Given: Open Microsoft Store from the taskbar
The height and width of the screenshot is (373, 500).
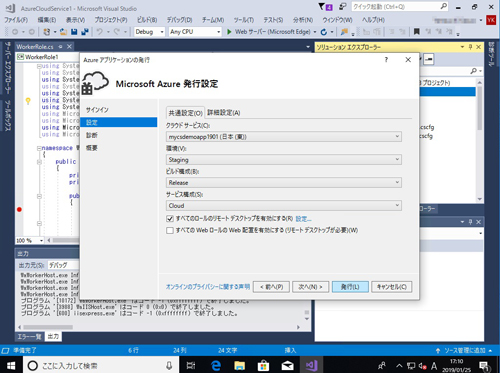Looking at the screenshot, I should coord(263,365).
